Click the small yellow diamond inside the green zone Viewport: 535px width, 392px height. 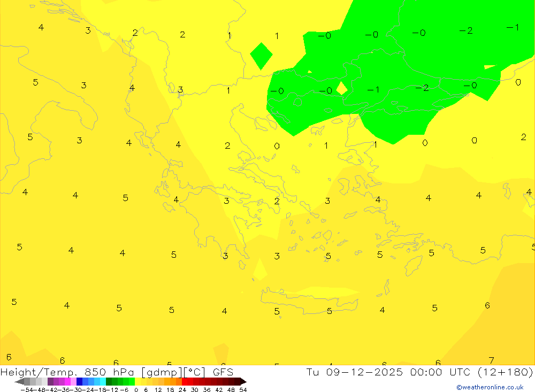coord(341,88)
